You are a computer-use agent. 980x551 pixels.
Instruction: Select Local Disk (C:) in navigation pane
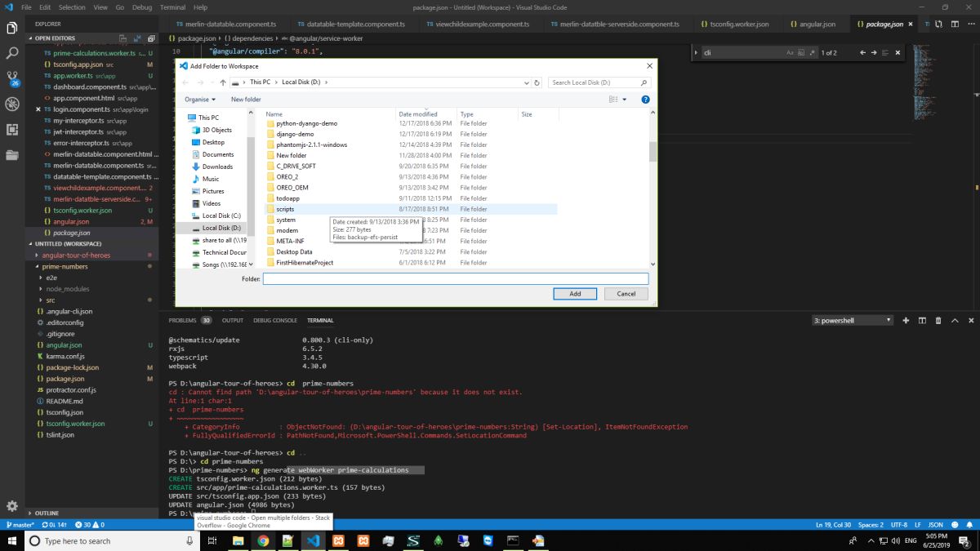click(x=221, y=216)
